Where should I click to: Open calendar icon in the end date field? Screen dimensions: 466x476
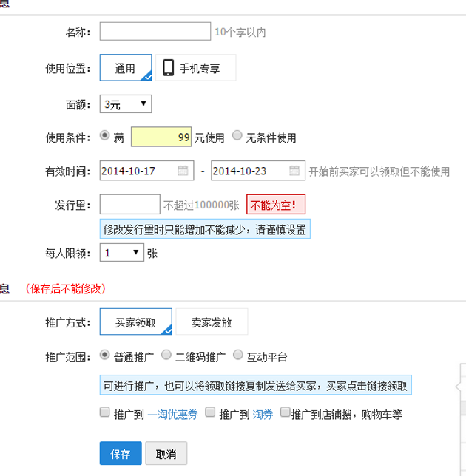[x=294, y=171]
